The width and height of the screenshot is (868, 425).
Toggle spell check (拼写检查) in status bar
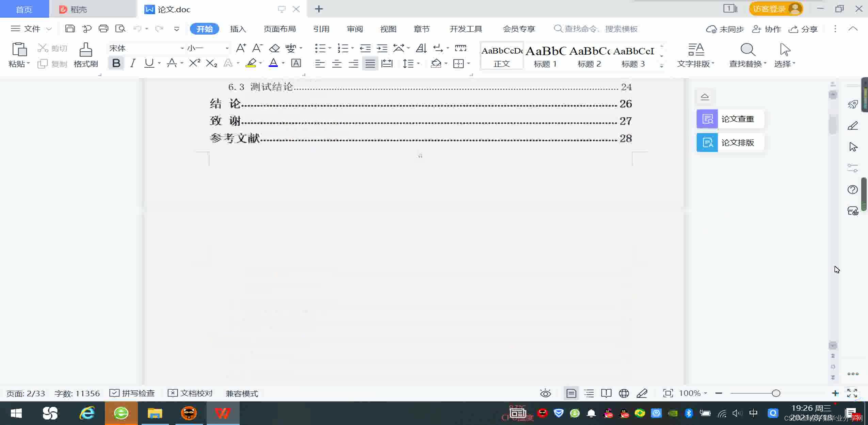pos(132,393)
